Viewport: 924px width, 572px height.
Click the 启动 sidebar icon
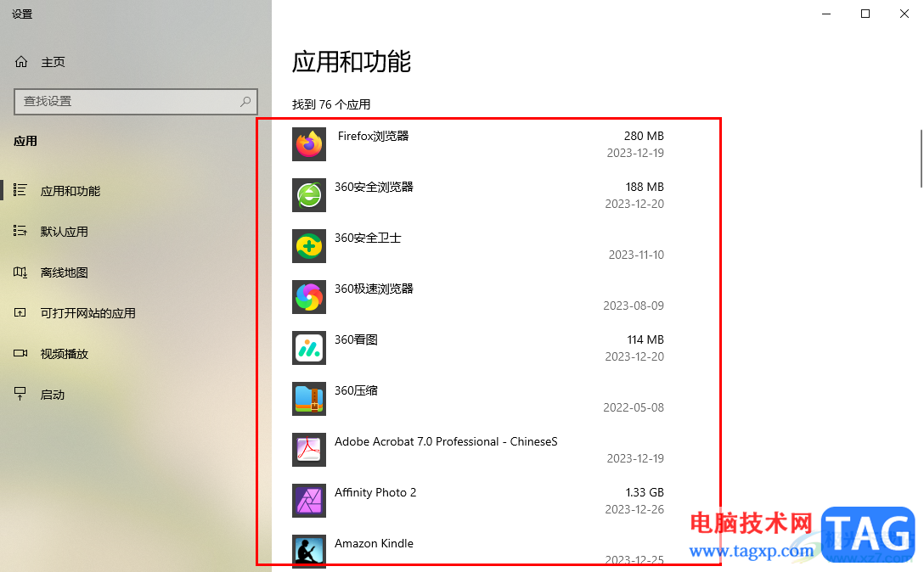tap(20, 394)
